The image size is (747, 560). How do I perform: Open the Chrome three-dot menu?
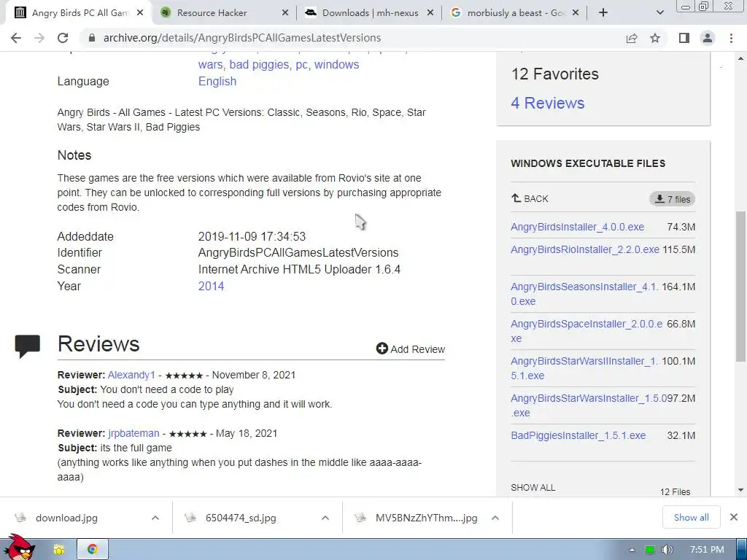coord(731,38)
